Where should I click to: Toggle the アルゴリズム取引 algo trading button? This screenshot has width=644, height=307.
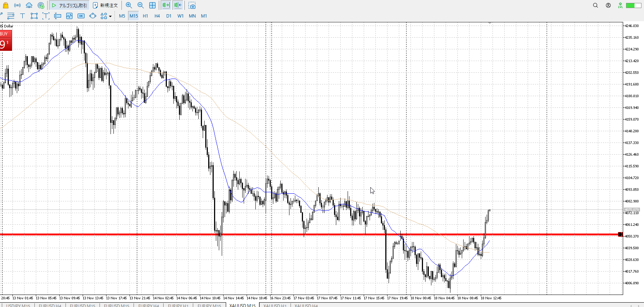[x=70, y=5]
